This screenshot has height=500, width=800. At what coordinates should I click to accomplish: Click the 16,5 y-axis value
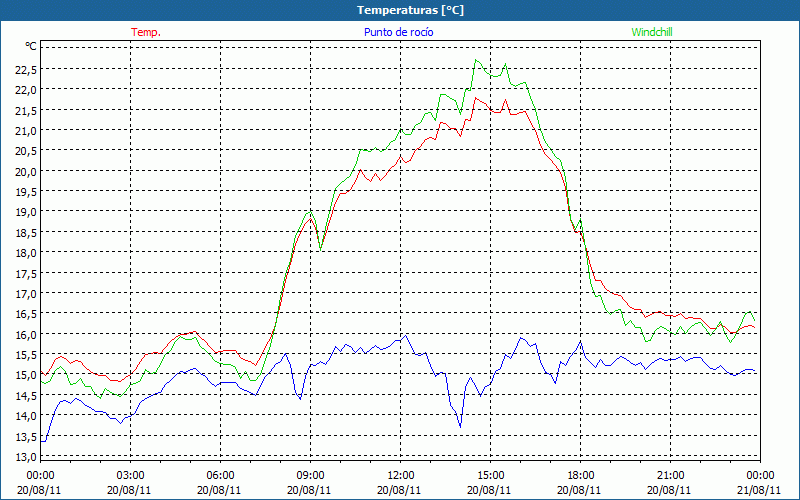point(26,314)
